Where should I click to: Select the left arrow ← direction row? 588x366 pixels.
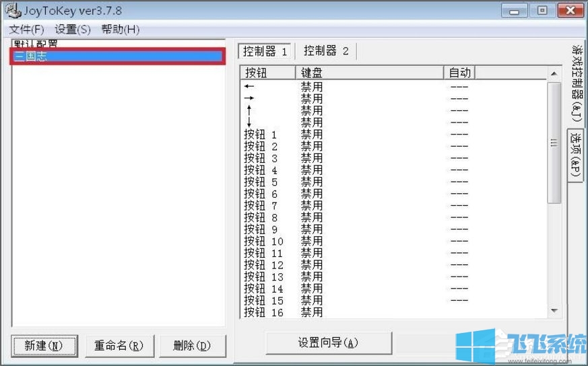pyautogui.click(x=250, y=87)
